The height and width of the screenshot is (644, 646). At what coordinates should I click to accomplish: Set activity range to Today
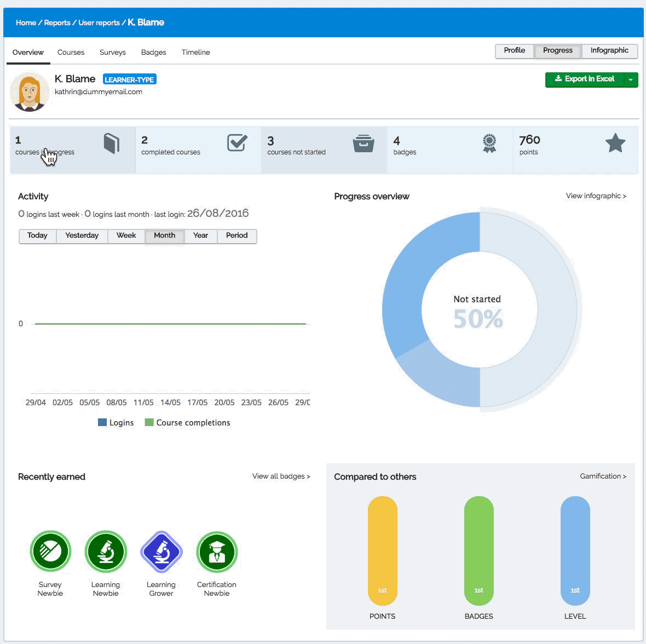click(37, 236)
